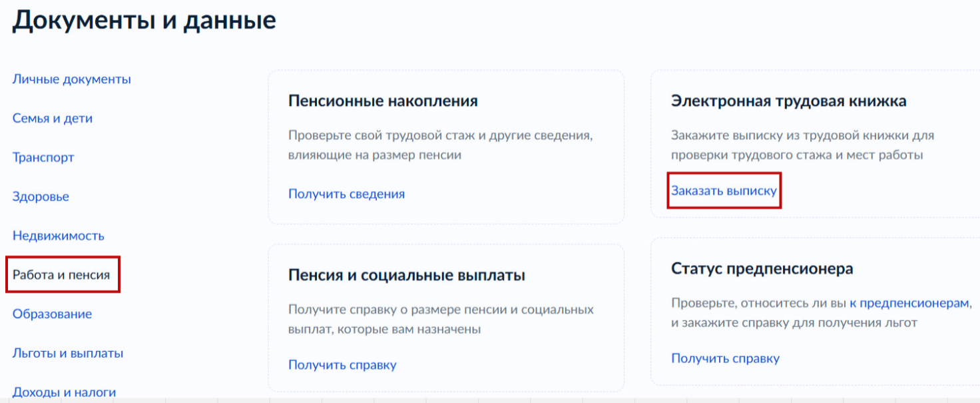Click the Документы и данные page heading

click(144, 19)
